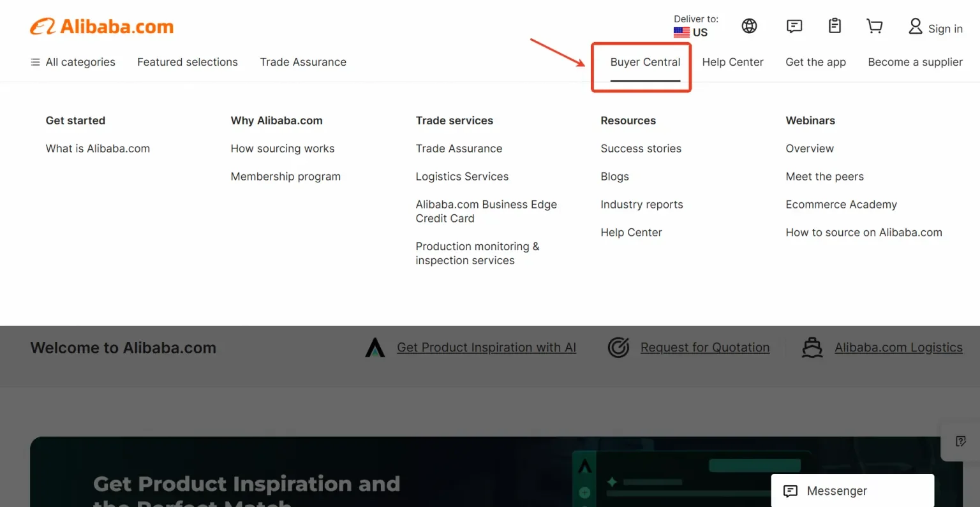Open the messages chat icon in header

coord(794,26)
